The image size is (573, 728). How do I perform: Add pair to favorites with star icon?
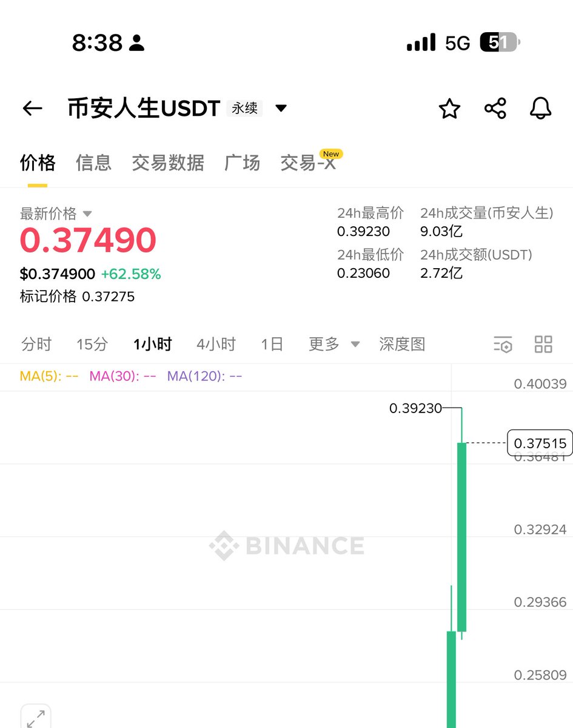(x=449, y=109)
